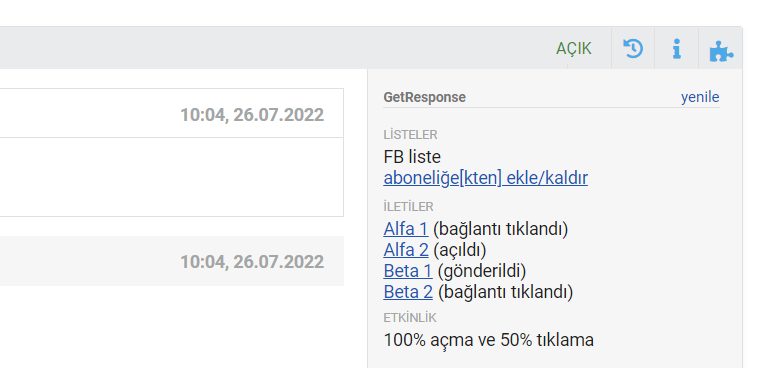The width and height of the screenshot is (767, 368).
Task: Select the FB liste list name
Action: (x=412, y=157)
